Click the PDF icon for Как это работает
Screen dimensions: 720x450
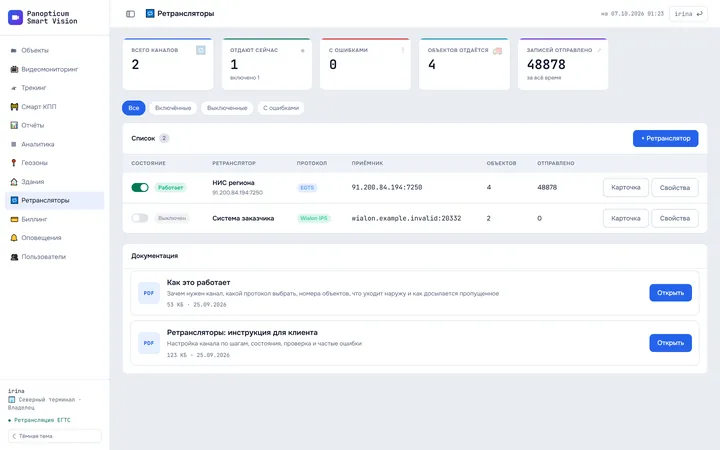[149, 293]
